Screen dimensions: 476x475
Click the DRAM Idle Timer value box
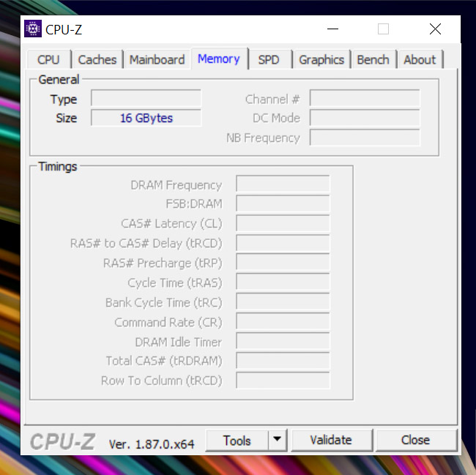pyautogui.click(x=283, y=341)
